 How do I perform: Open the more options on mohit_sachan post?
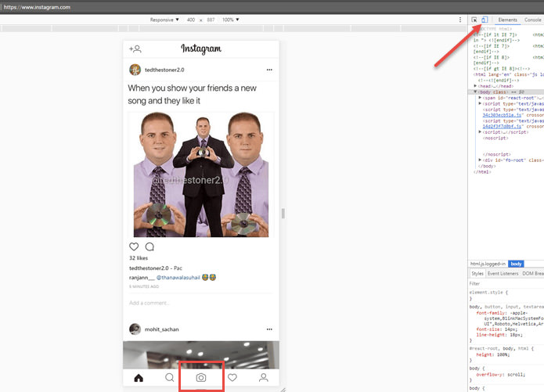pos(269,329)
